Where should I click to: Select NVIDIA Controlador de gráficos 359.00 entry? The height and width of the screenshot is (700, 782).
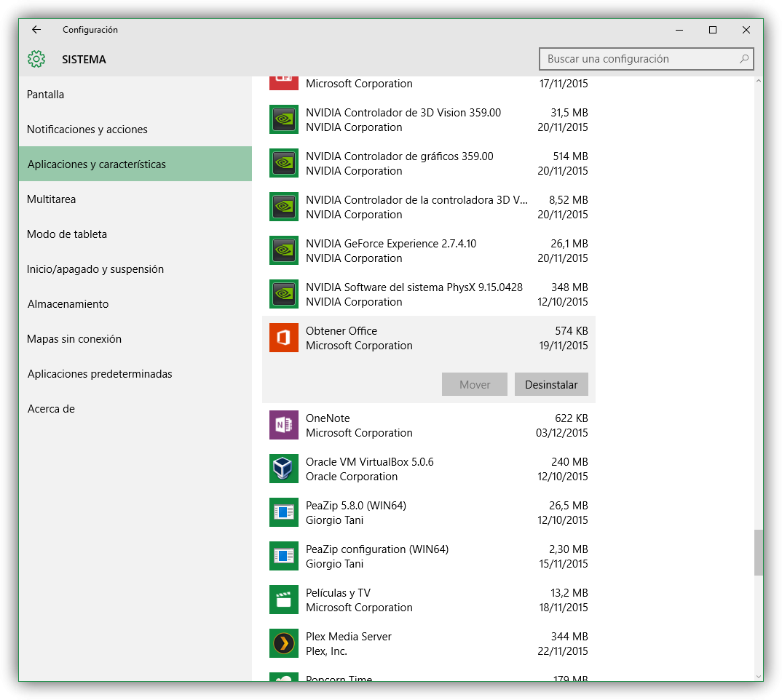tap(428, 163)
